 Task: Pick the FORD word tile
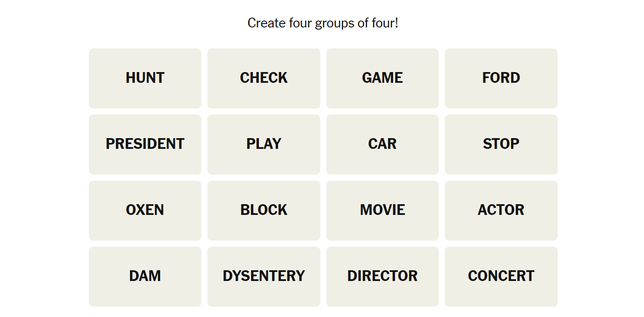tap(501, 78)
